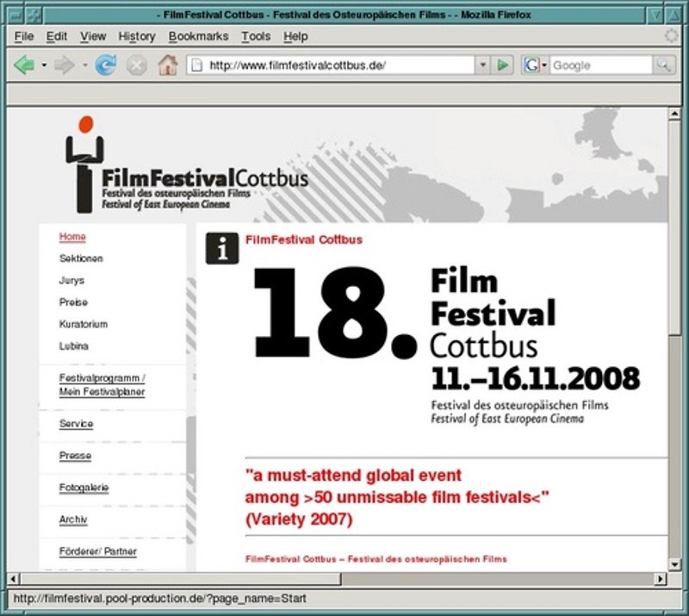
Task: Click the page icon in the address bar
Action: pos(197,65)
